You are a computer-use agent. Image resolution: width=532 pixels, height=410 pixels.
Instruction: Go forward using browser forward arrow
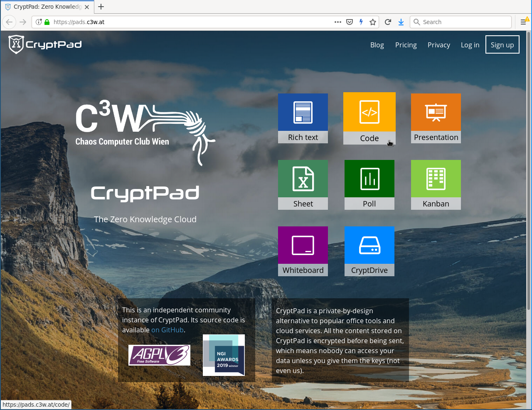tap(23, 22)
